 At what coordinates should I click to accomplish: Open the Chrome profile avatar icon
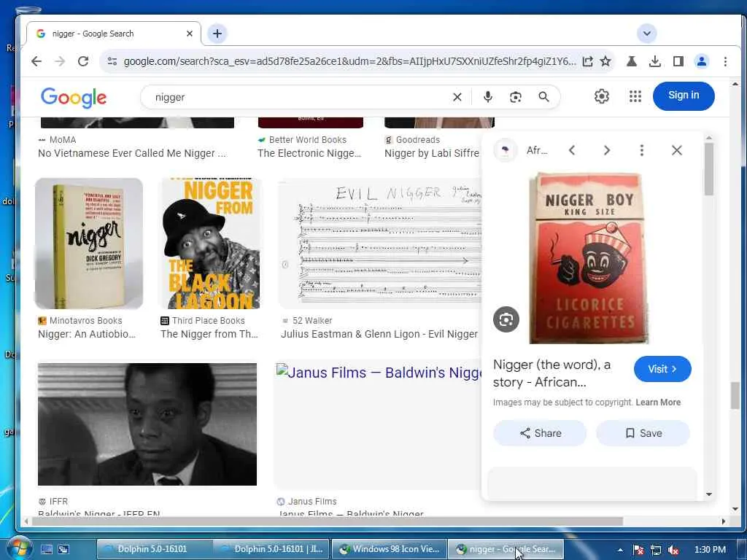coord(701,61)
